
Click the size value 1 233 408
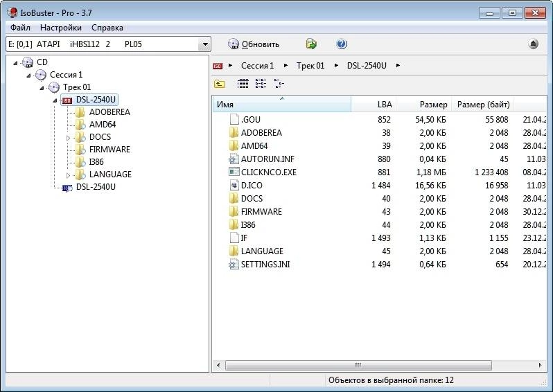tap(491, 172)
